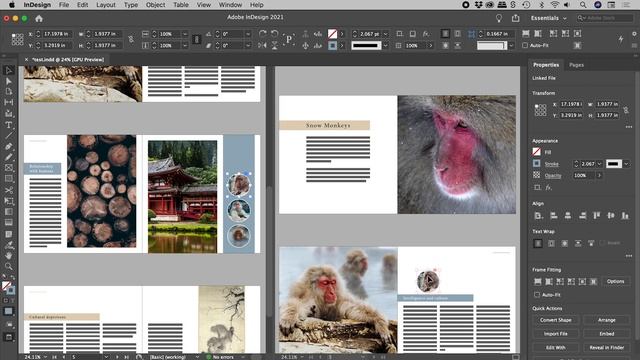Open the Window menu
640x360 pixels.
click(230, 5)
